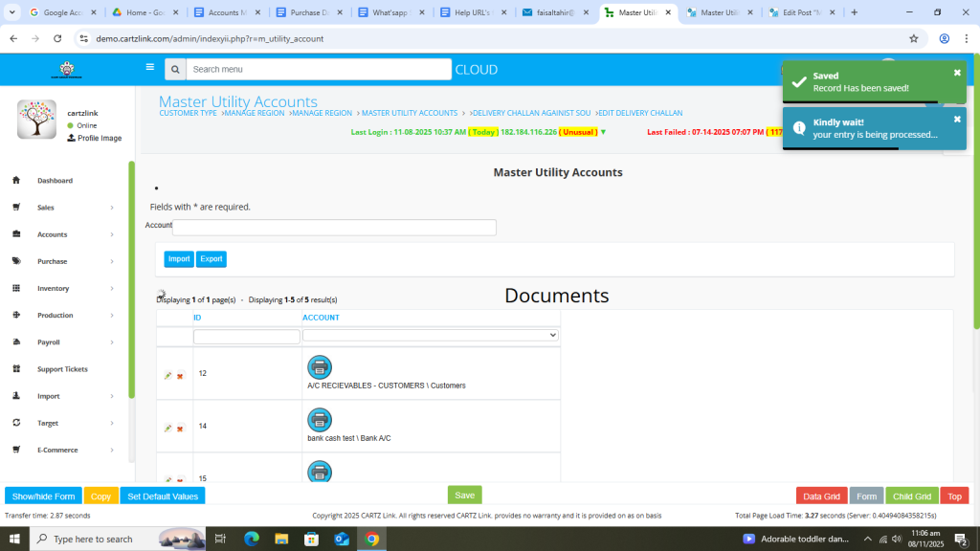
Task: Click the magnifier icon beside Search menu
Action: (174, 70)
